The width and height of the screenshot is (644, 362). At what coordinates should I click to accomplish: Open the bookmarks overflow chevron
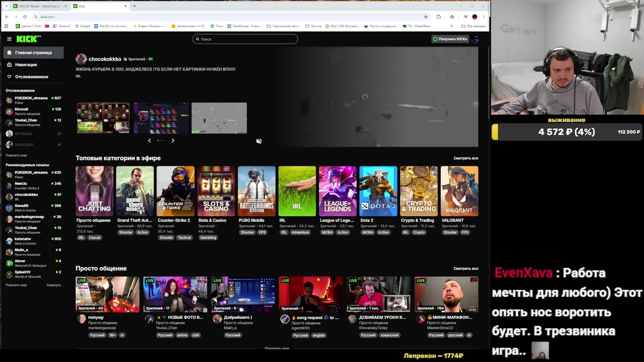[451, 26]
